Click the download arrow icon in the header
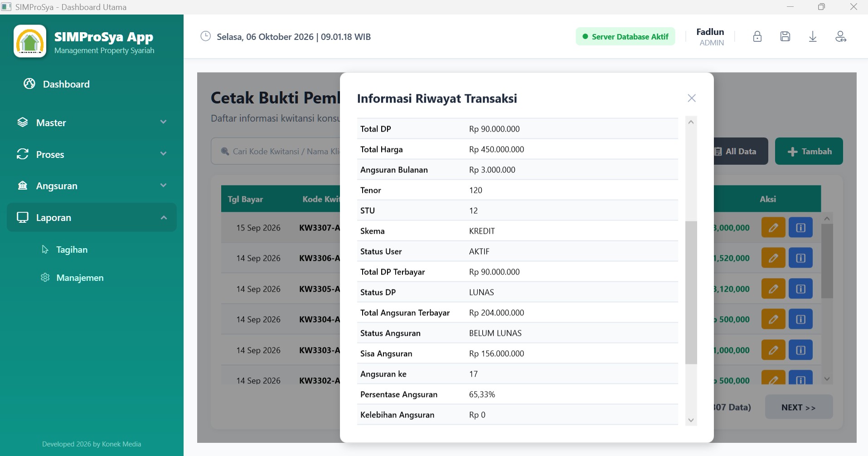The width and height of the screenshot is (868, 456). pos(813,36)
